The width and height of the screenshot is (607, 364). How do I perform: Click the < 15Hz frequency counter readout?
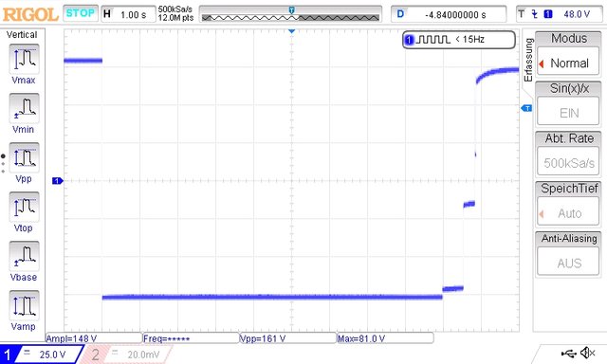click(470, 40)
